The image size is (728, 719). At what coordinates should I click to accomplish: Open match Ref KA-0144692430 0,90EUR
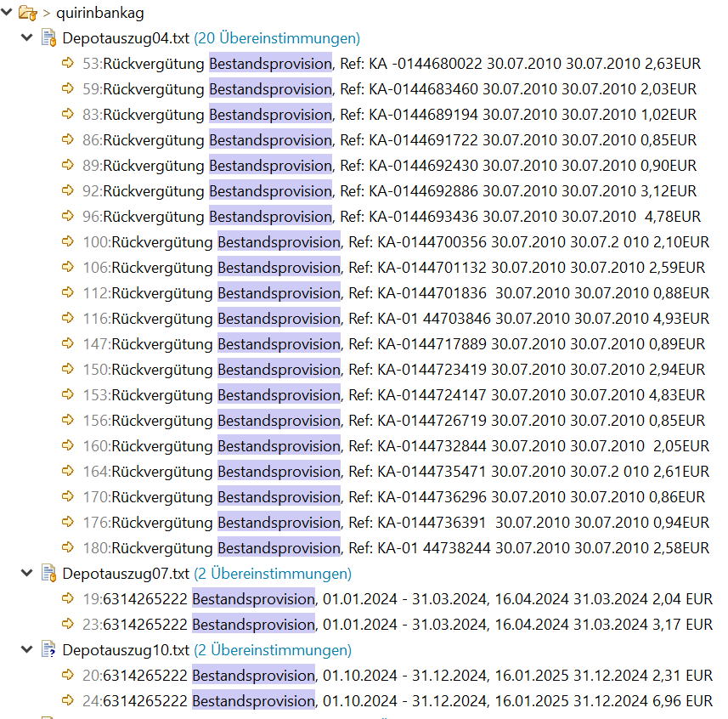coord(390,166)
